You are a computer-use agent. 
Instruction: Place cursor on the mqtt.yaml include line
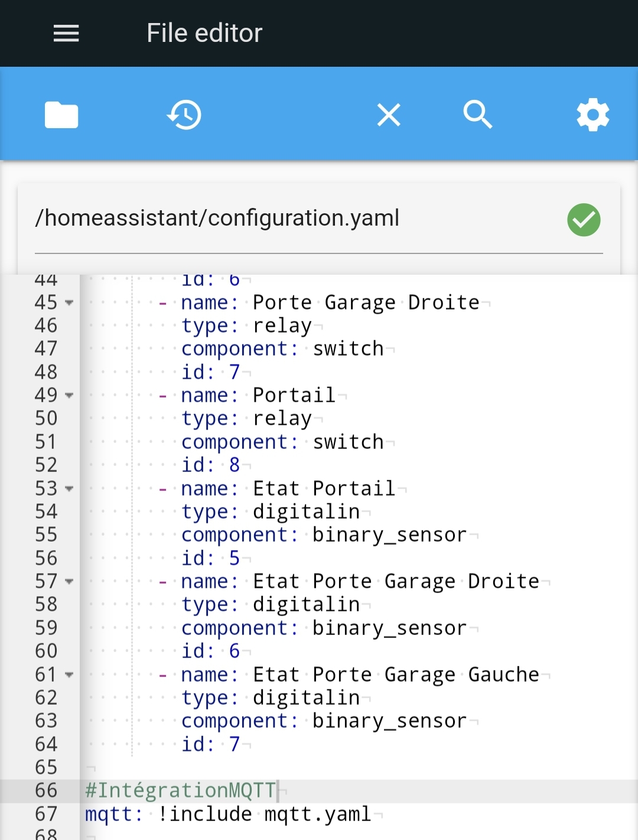click(x=228, y=814)
